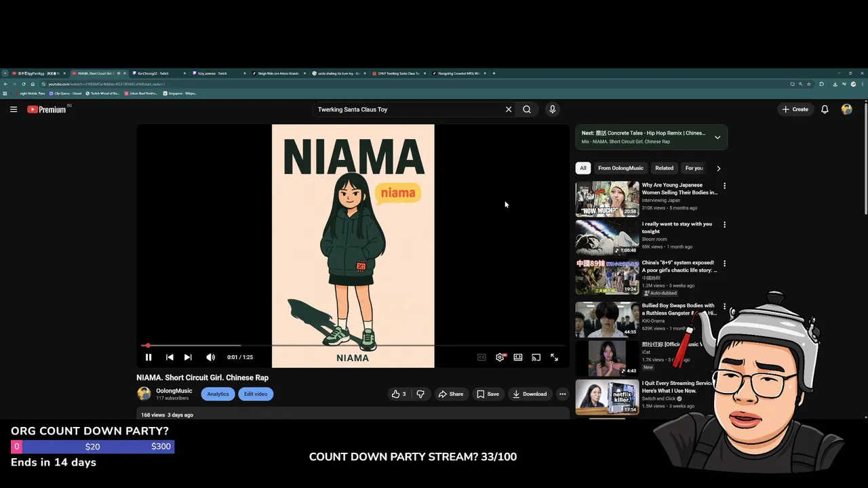Open thumbnail of Young Japanese Women video
This screenshot has width=868, height=488.
(x=607, y=199)
